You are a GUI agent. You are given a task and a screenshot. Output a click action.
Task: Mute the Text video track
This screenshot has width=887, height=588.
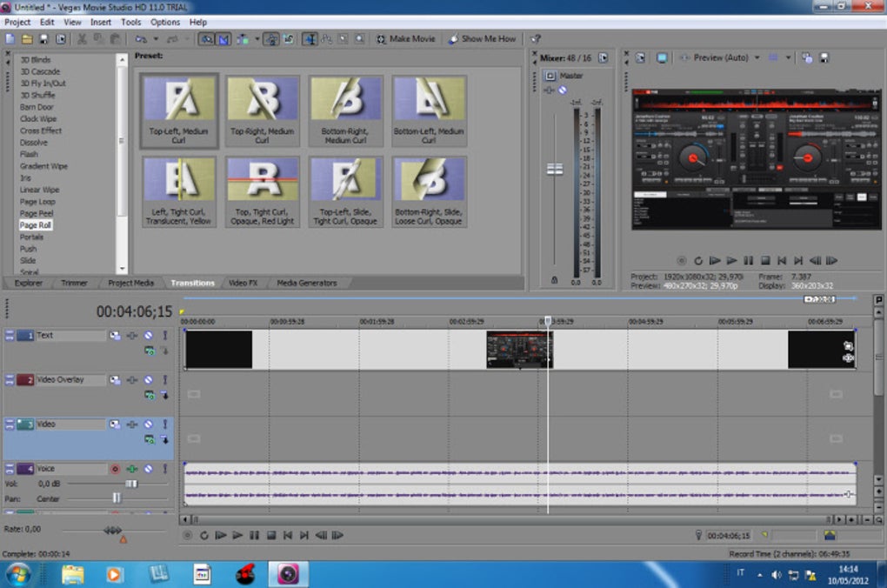[149, 336]
